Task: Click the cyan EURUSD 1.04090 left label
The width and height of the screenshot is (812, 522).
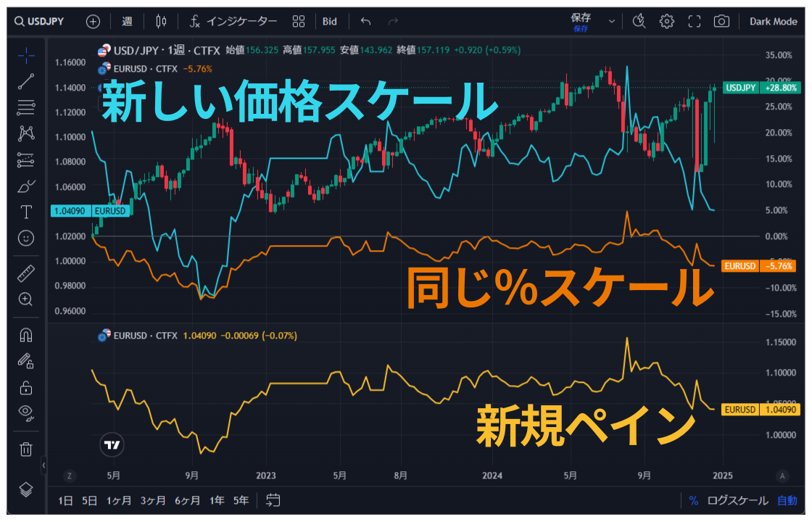Action: coord(90,211)
